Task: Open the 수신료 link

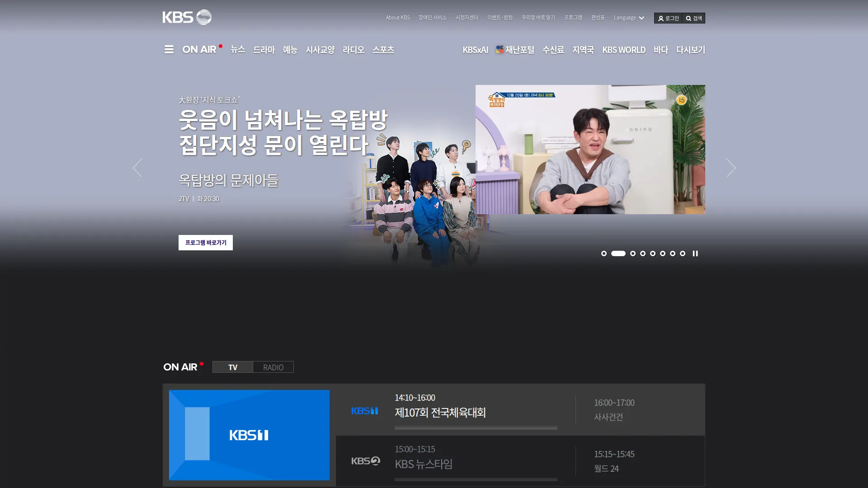Action: point(553,50)
